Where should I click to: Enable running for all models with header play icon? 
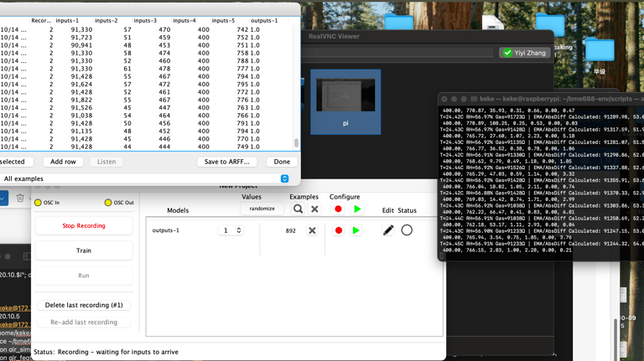[x=357, y=209]
